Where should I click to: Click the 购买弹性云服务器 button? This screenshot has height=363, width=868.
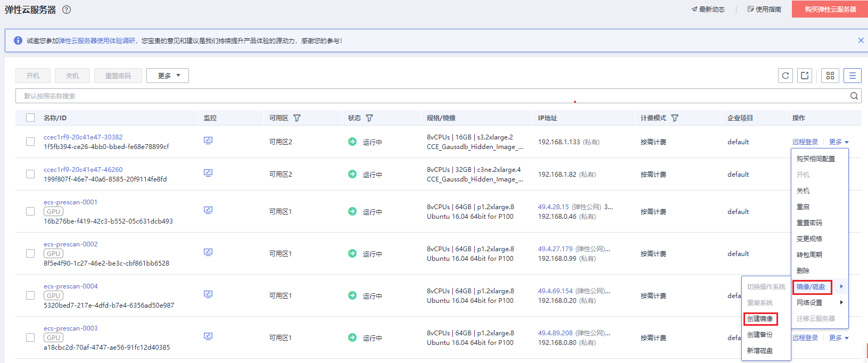click(830, 9)
